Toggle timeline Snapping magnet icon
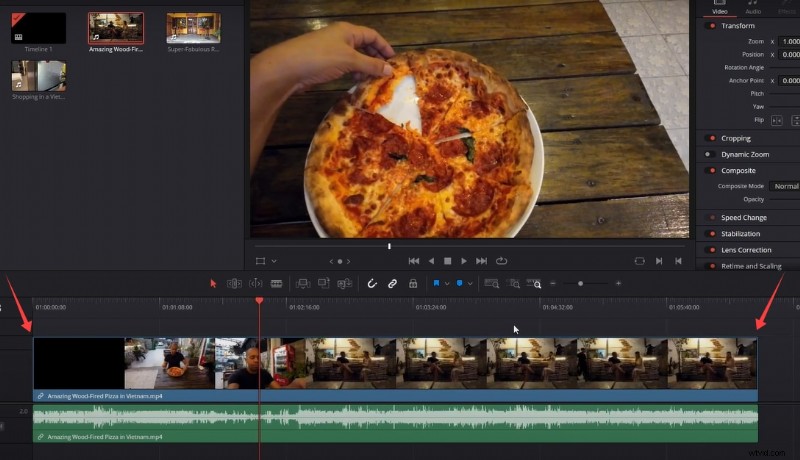Screen dimensions: 800x460 [372, 284]
